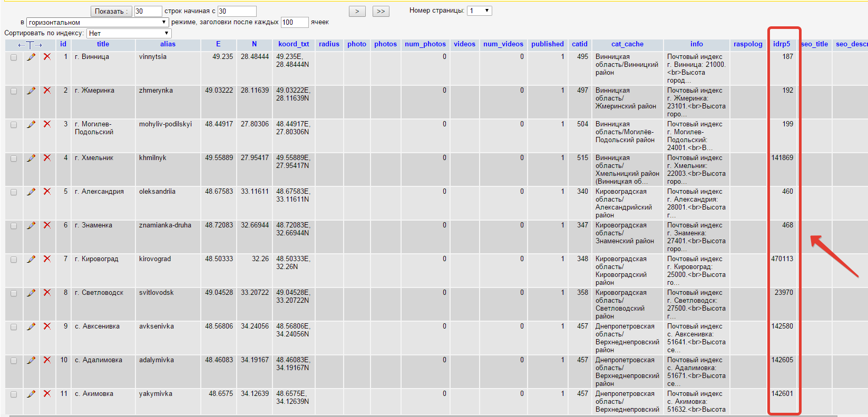Edit the Александрия row

point(31,192)
